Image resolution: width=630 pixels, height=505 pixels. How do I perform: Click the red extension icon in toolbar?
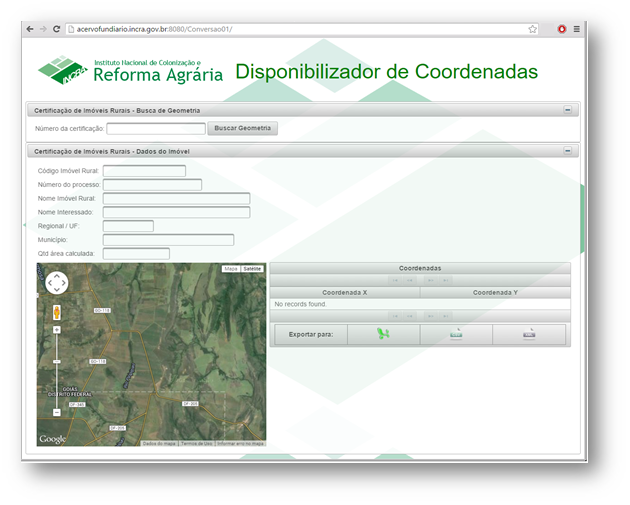[562, 29]
